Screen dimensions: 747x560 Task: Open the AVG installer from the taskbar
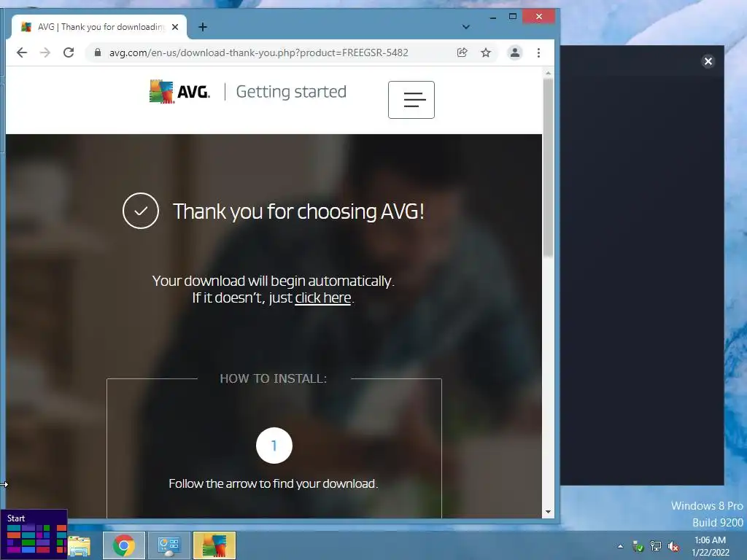[x=214, y=545]
